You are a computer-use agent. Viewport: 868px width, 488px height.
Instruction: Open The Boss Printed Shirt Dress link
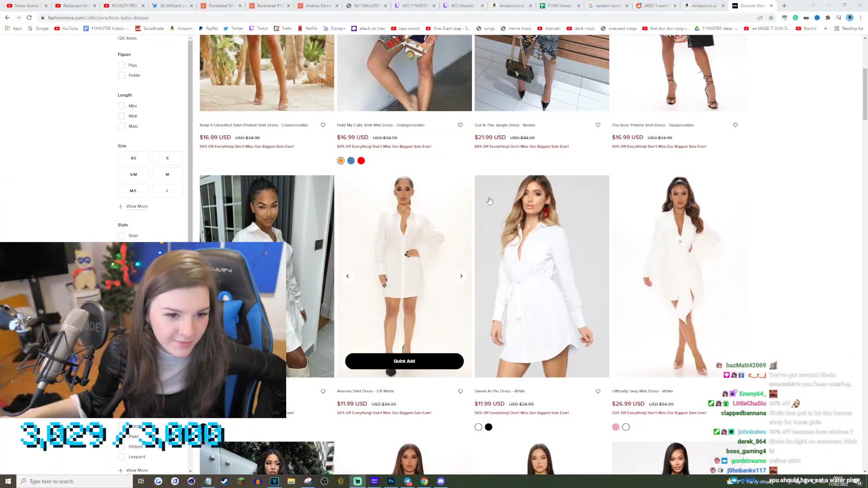(x=653, y=125)
